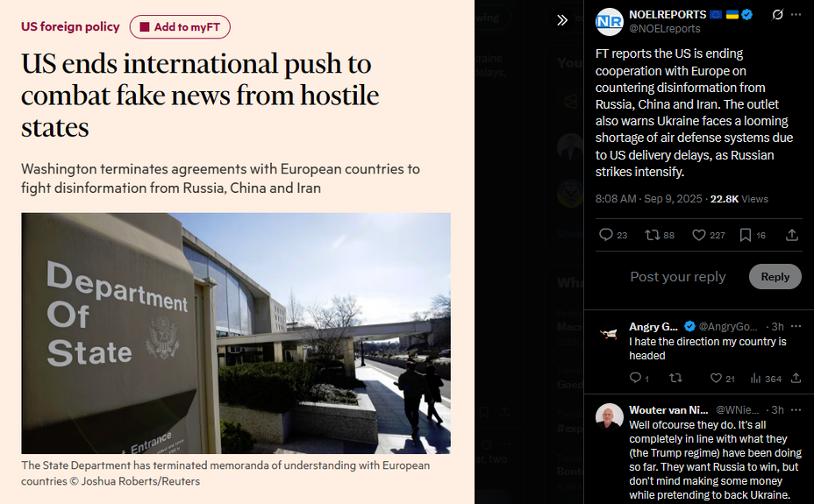Open the Grok explain icon beside NOELREPORTS

click(x=777, y=15)
